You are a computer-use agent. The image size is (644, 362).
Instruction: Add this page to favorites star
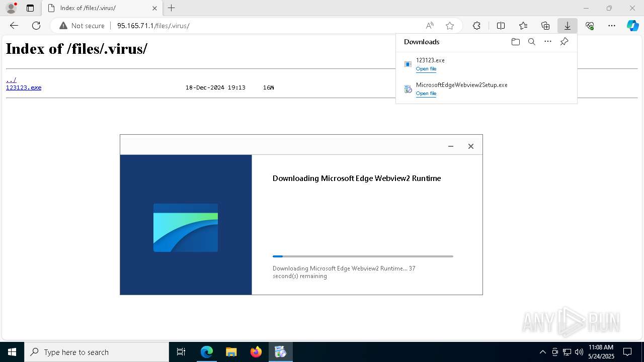[x=450, y=26]
